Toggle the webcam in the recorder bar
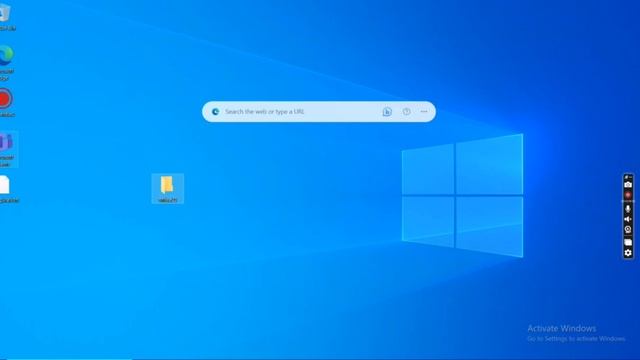This screenshot has width=640, height=360. coord(628,229)
